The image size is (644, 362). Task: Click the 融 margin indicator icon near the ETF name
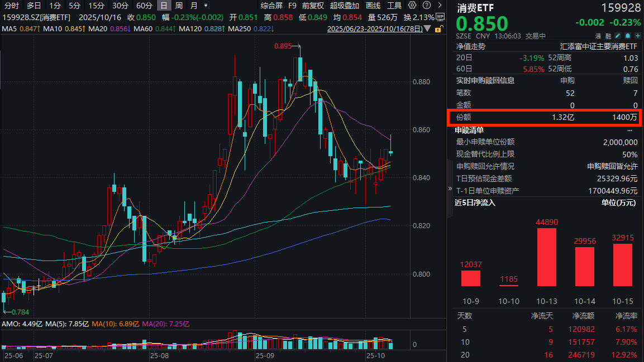pos(608,35)
